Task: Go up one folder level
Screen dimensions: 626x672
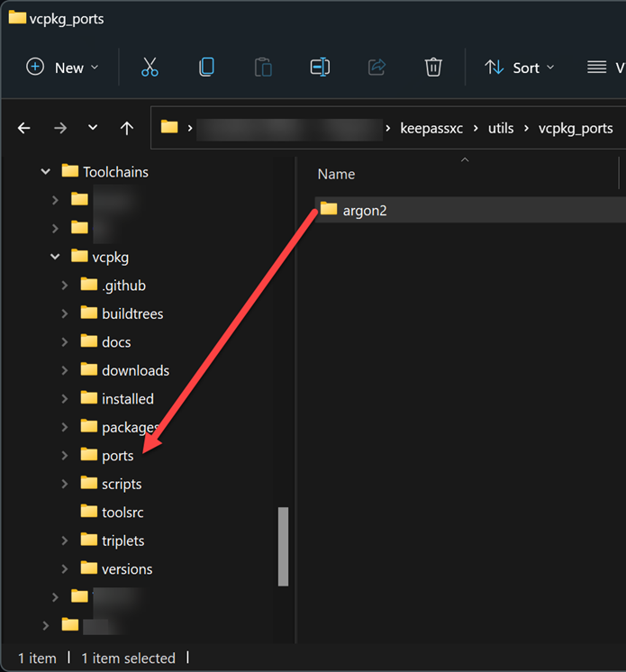Action: click(x=126, y=128)
